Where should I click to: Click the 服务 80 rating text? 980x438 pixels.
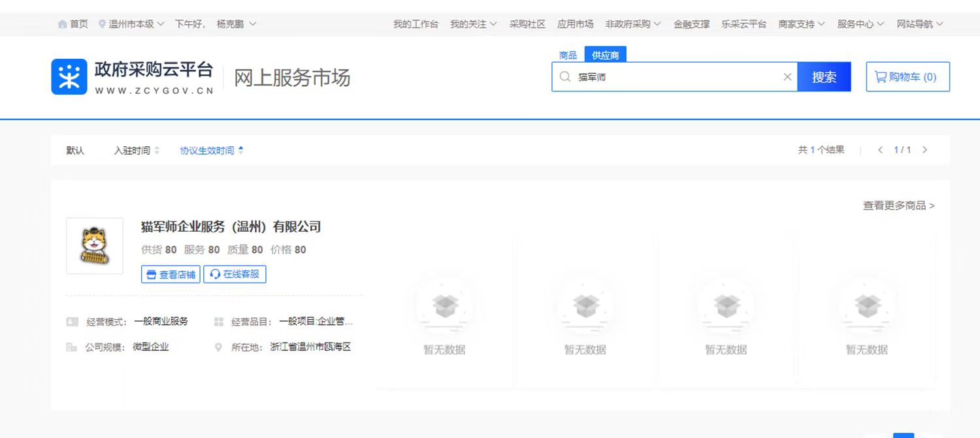(202, 250)
